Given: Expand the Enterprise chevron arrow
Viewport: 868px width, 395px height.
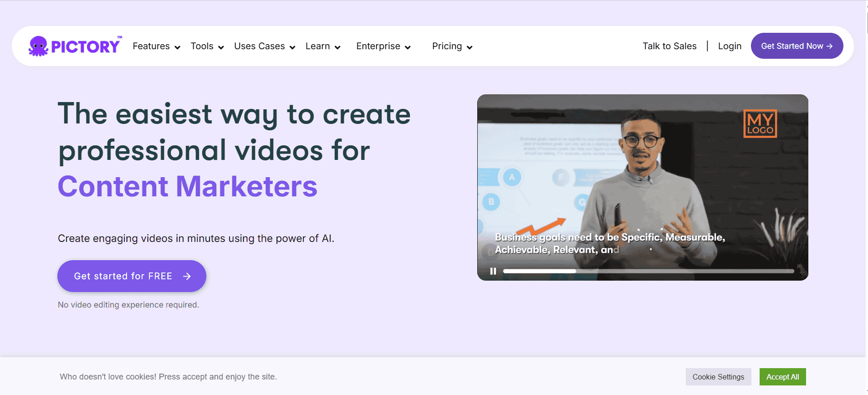Looking at the screenshot, I should 408,47.
